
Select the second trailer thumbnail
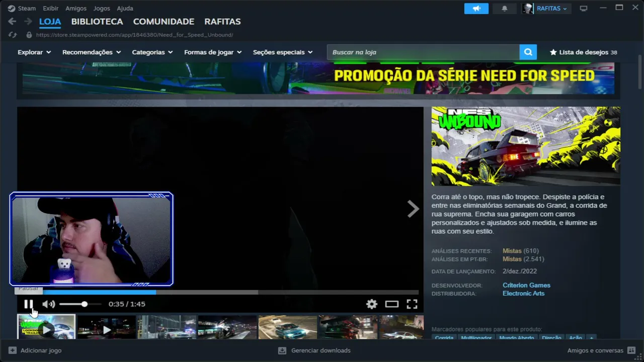(x=107, y=327)
